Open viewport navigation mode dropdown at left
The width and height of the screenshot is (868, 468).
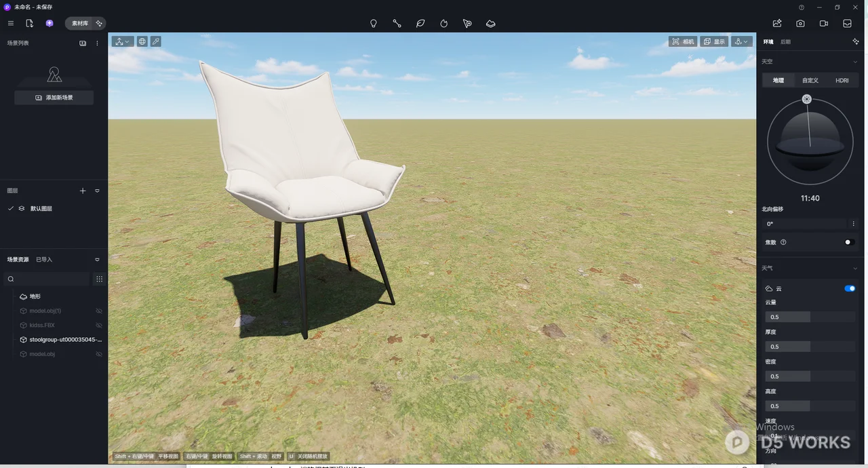pyautogui.click(x=123, y=41)
